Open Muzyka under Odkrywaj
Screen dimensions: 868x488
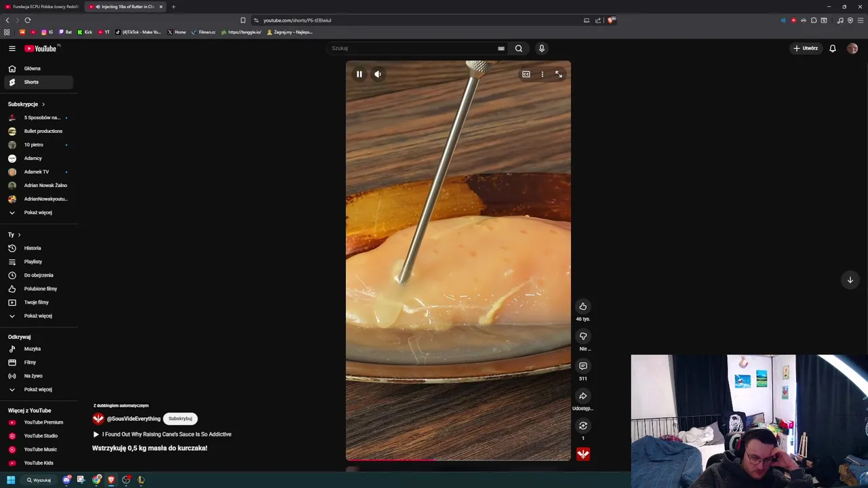39,349
